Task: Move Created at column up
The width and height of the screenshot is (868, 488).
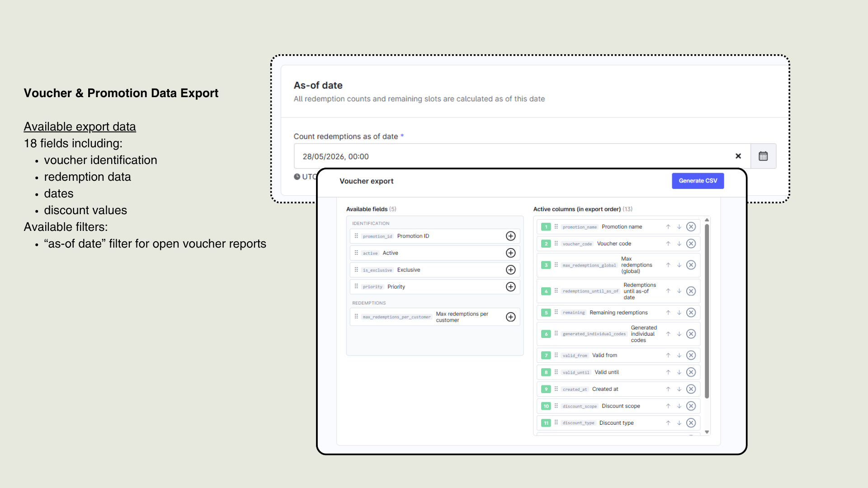Action: 668,389
